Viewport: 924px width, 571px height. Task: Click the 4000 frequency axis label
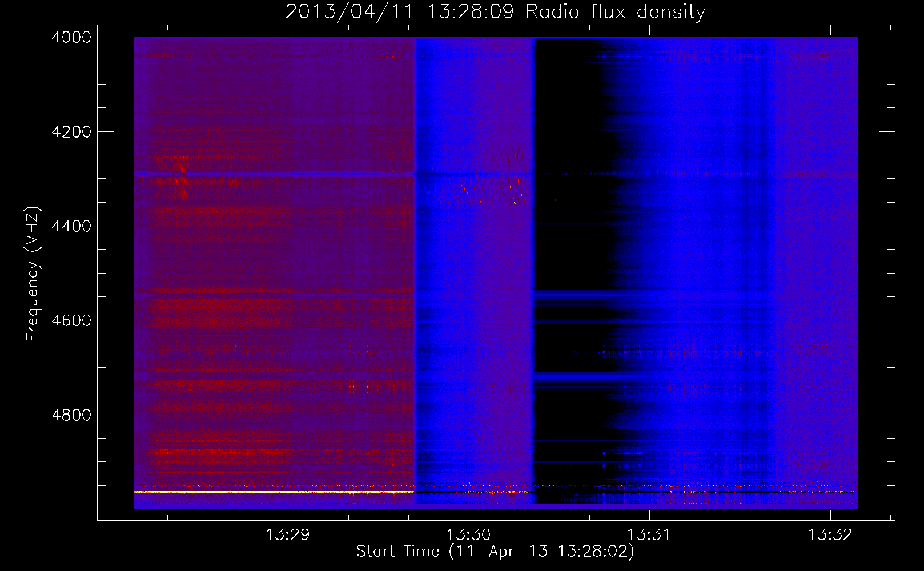click(x=71, y=37)
